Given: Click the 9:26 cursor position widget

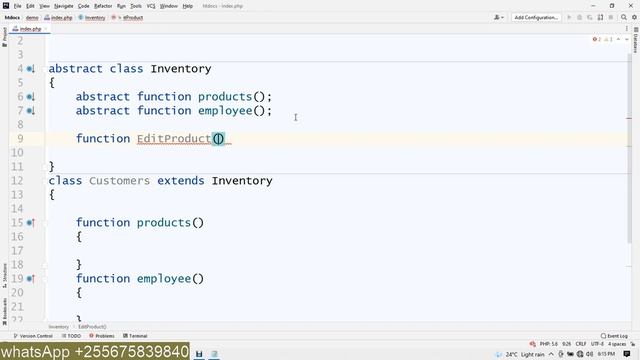Looking at the screenshot, I should [x=567, y=344].
